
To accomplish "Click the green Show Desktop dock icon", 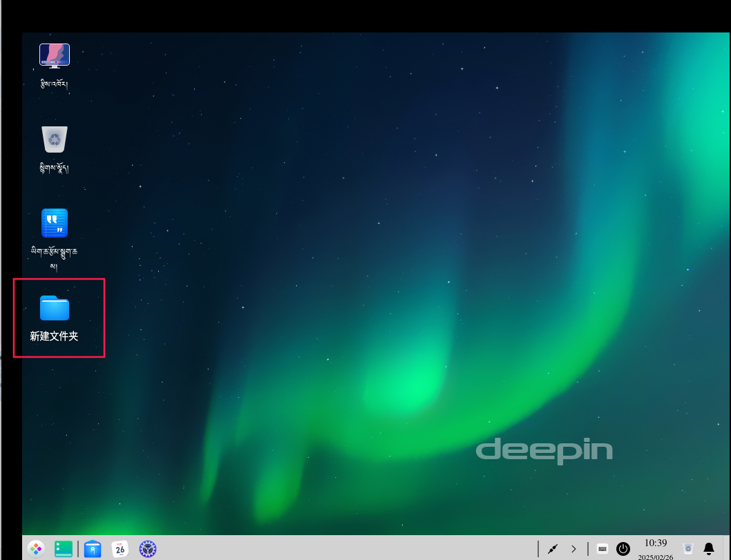I will click(x=64, y=549).
